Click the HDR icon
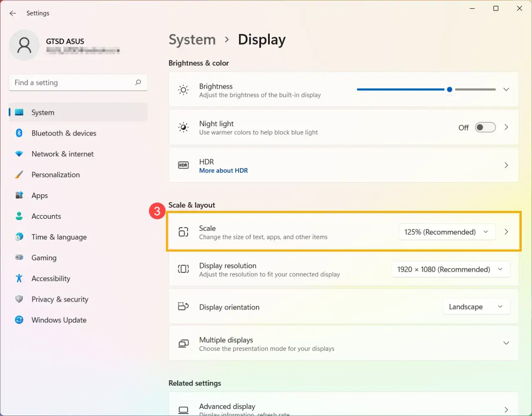 coord(183,165)
